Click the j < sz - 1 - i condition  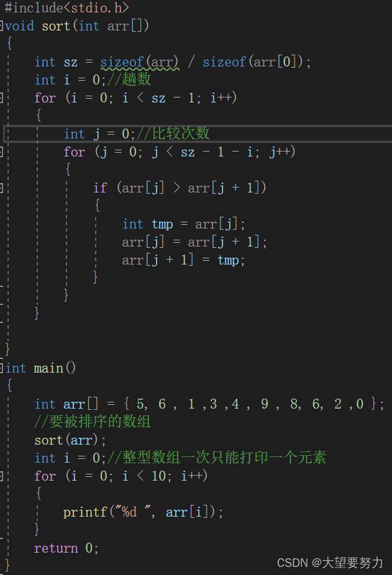pyautogui.click(x=203, y=152)
